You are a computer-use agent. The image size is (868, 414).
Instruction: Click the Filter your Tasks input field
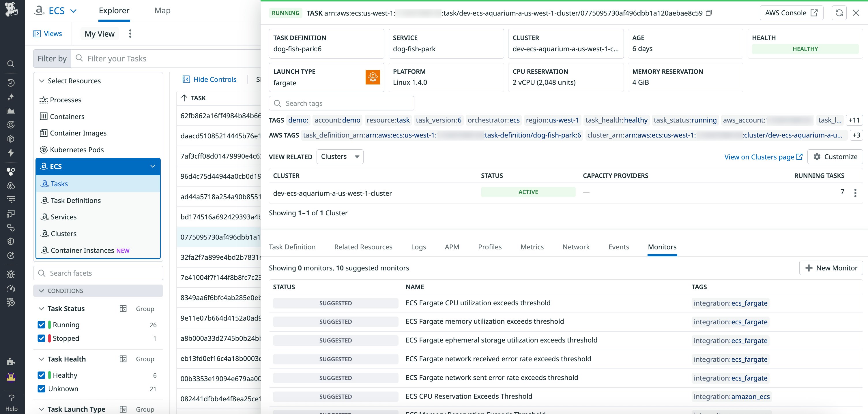click(x=151, y=58)
